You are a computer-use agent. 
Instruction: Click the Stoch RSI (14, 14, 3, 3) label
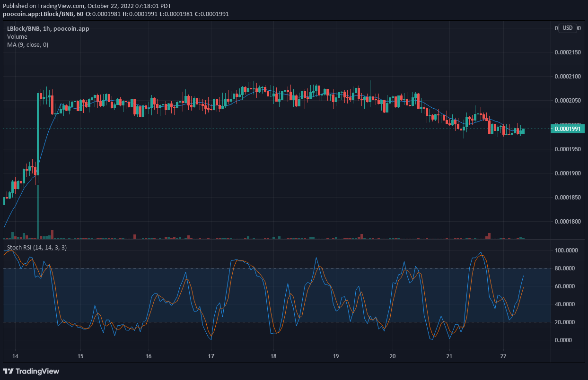pyautogui.click(x=37, y=247)
